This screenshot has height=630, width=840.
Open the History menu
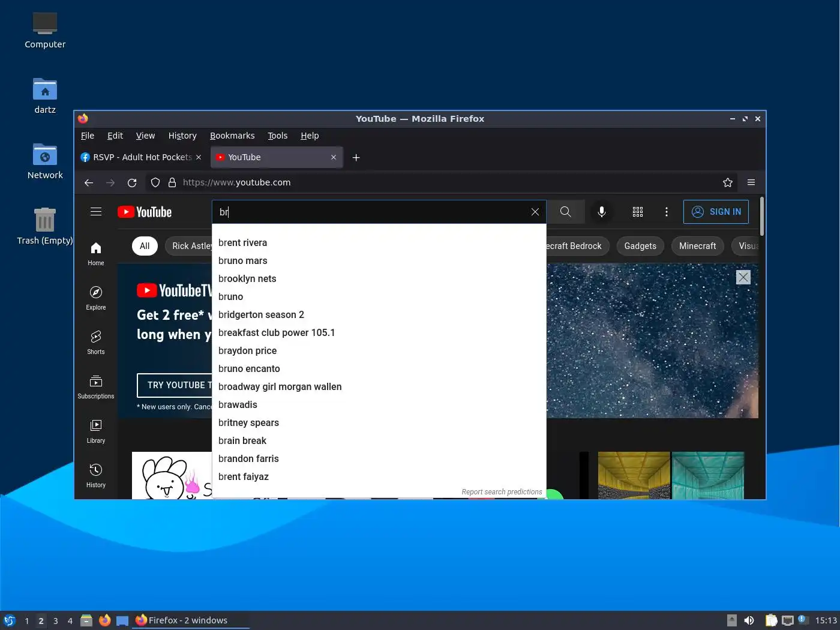182,136
